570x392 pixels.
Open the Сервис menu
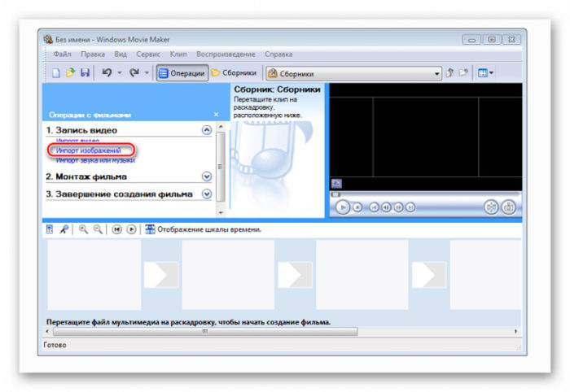pyautogui.click(x=148, y=54)
